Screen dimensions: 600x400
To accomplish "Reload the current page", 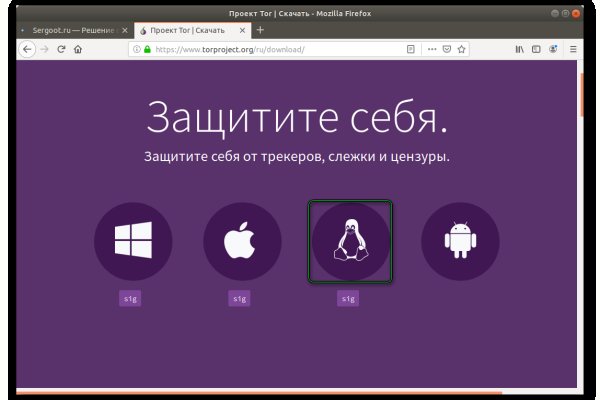I will click(x=61, y=49).
